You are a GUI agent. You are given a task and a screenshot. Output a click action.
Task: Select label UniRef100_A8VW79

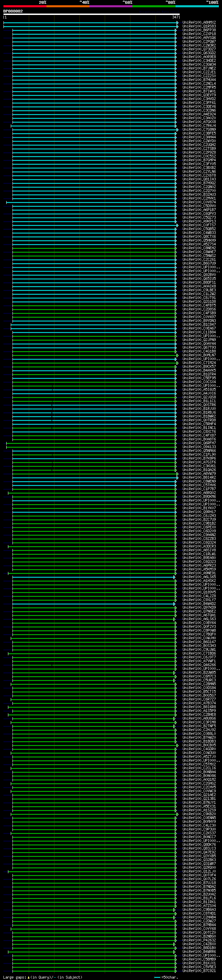coord(199,473)
